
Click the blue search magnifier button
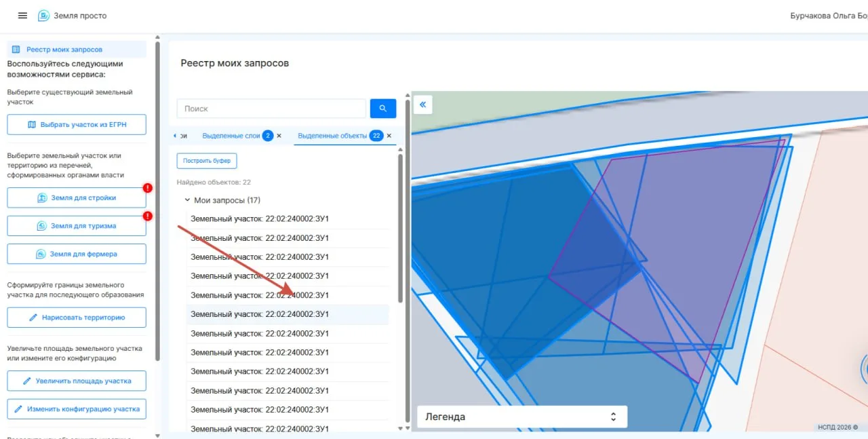(382, 109)
